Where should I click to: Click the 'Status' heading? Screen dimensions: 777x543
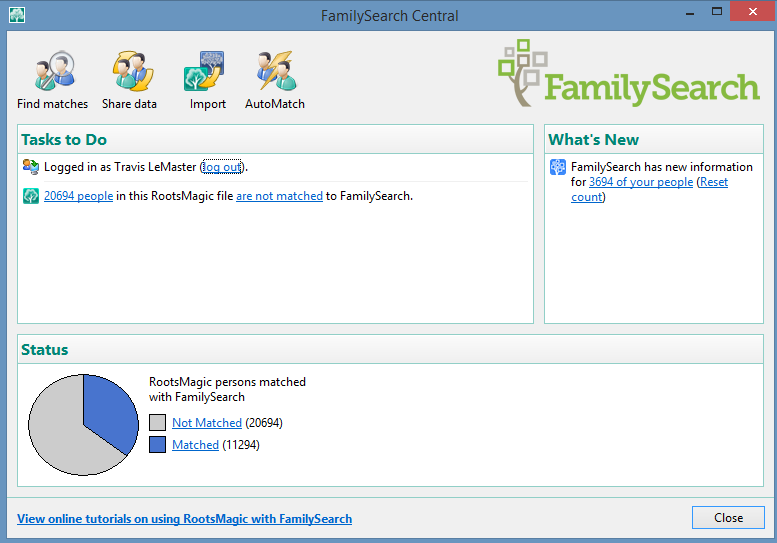pos(45,350)
